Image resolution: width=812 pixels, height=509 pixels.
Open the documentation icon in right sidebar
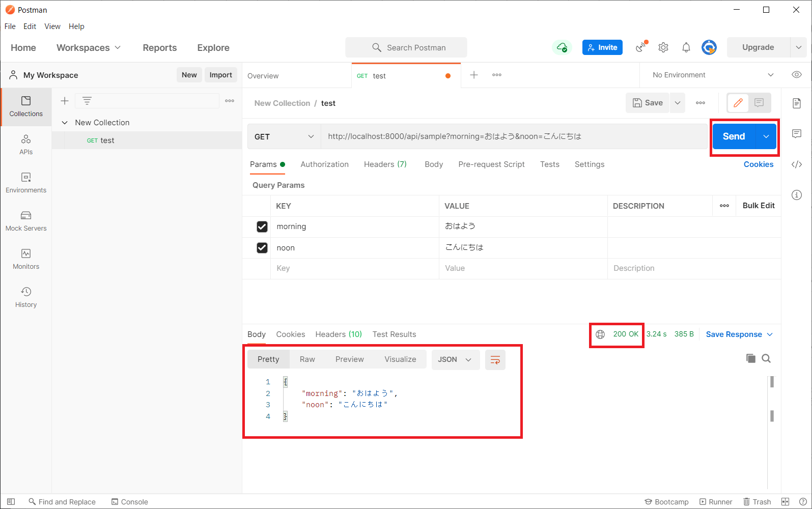coord(797,103)
